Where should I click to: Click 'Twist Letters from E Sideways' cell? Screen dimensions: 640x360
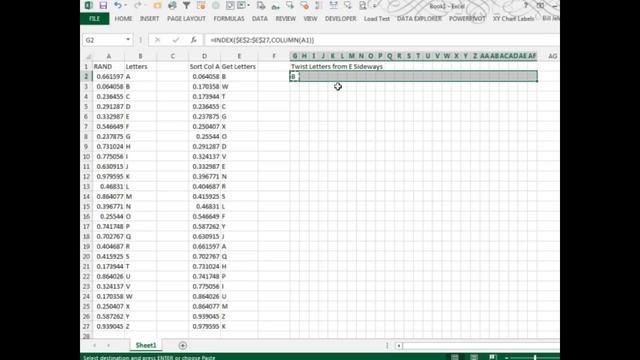click(x=337, y=67)
